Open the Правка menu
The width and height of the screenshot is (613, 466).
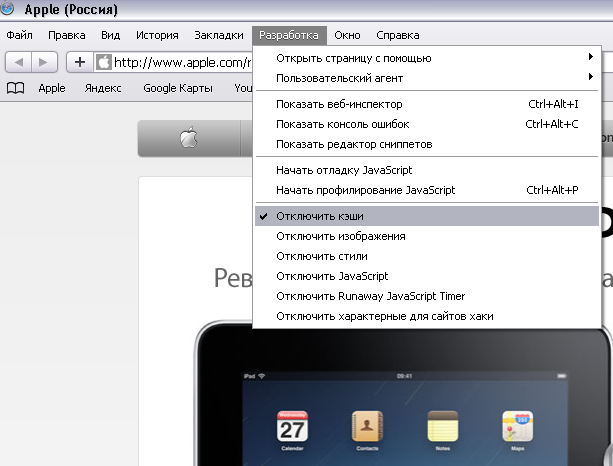pos(67,35)
